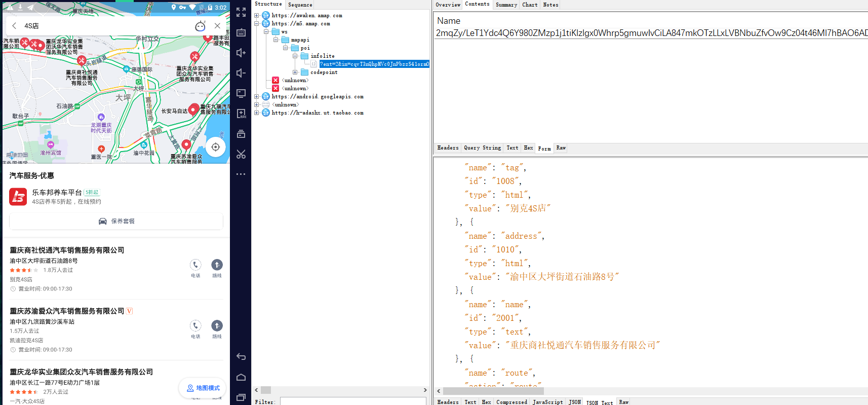The width and height of the screenshot is (868, 405).
Task: Tap the emulator Home icon
Action: (241, 377)
